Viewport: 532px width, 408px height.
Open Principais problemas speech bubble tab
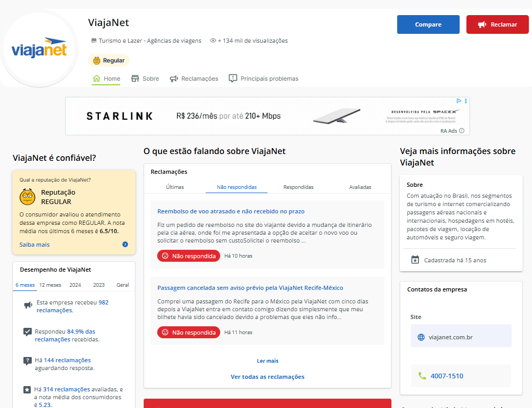[x=263, y=79]
